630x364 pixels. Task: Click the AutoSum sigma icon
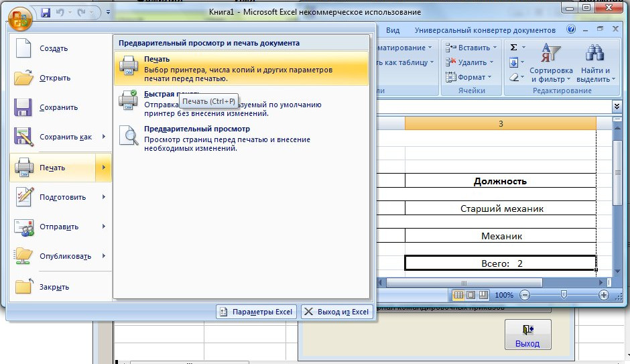coord(514,48)
